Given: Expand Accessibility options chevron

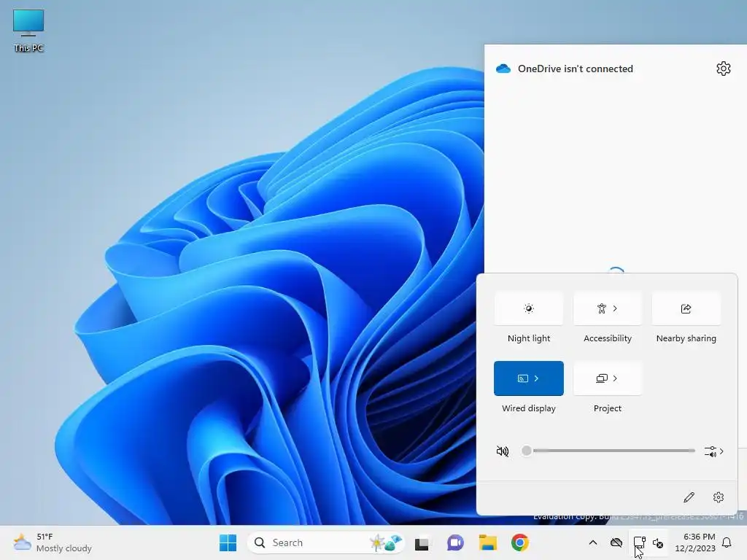Looking at the screenshot, I should click(x=615, y=308).
